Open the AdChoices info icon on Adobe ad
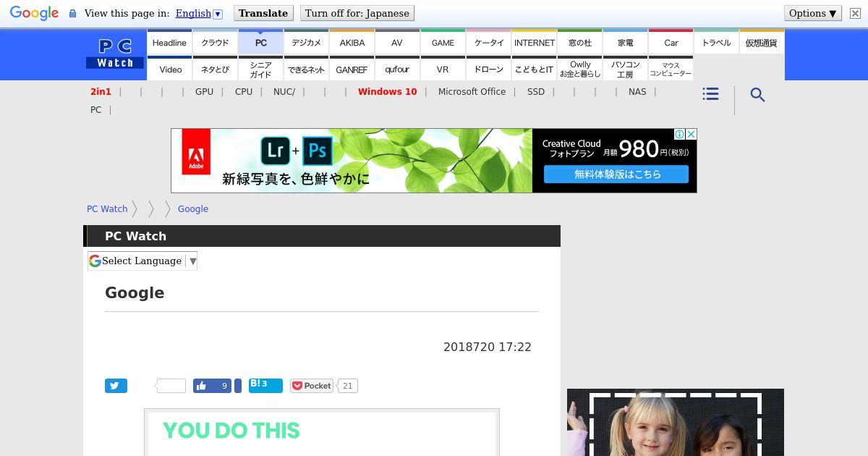 [x=679, y=134]
